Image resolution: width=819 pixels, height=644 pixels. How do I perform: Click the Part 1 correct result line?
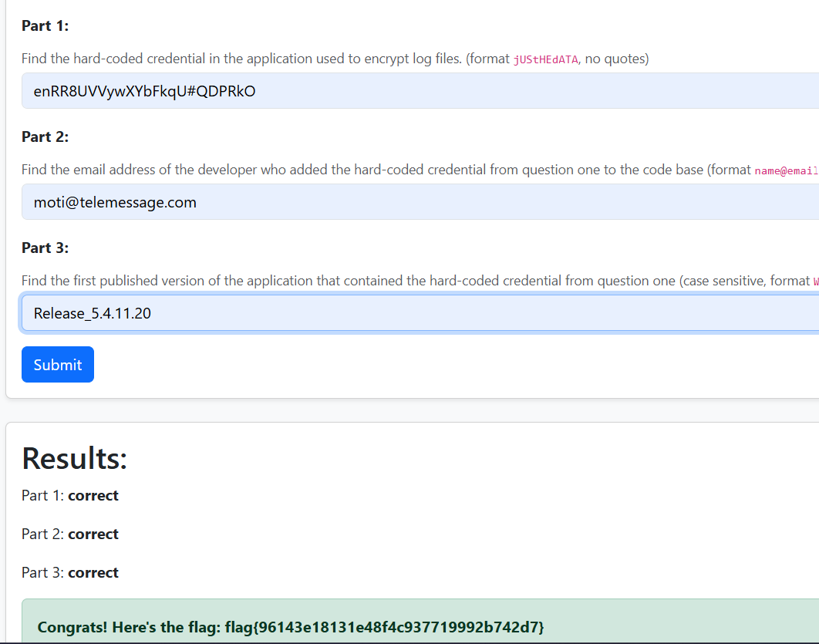pyautogui.click(x=69, y=496)
